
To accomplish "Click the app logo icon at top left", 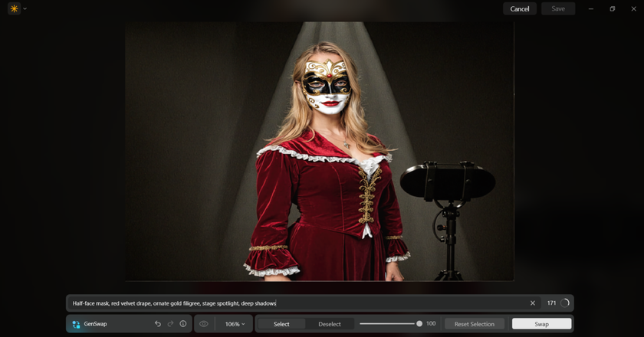I will [x=14, y=8].
